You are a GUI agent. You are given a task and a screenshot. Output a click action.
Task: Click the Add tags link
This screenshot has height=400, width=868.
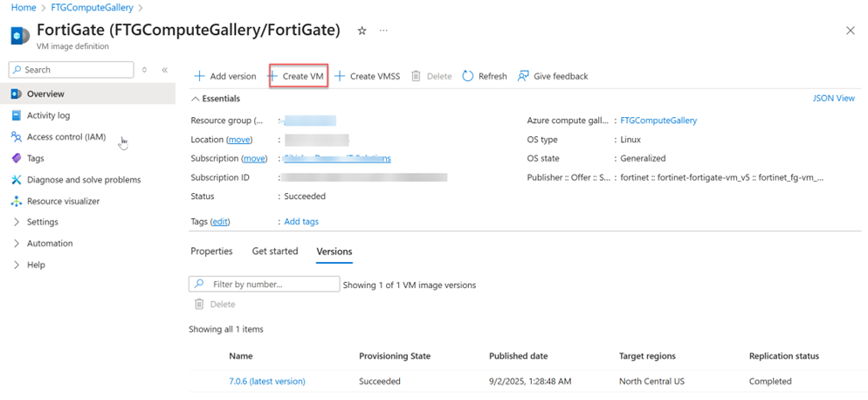pyautogui.click(x=301, y=222)
